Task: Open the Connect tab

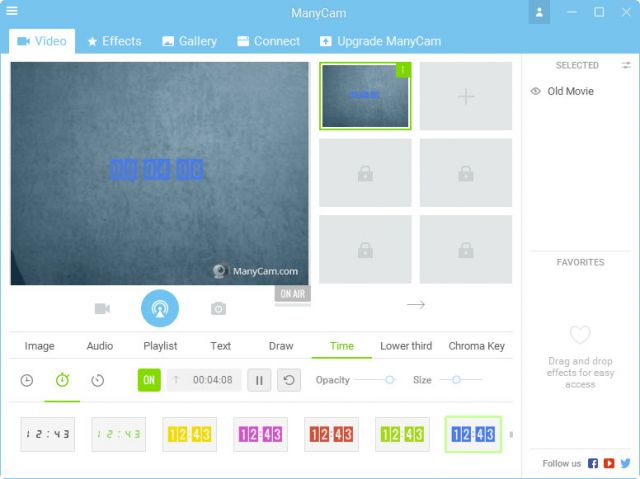Action: click(x=269, y=41)
